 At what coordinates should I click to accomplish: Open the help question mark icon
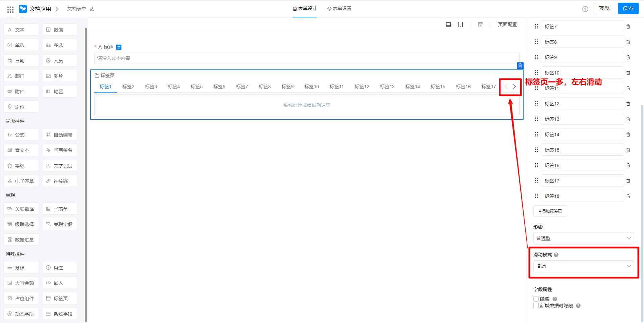click(x=585, y=9)
